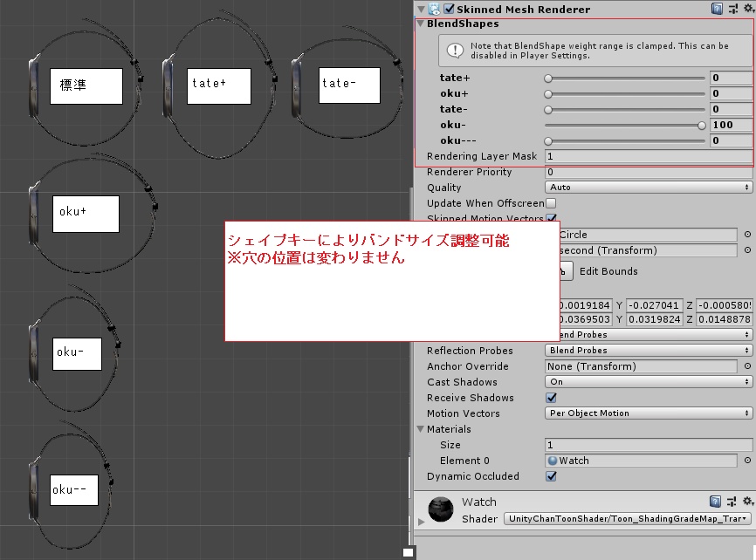Collapse the Materials foldout
Image resolution: width=756 pixels, height=560 pixels.
pos(421,429)
